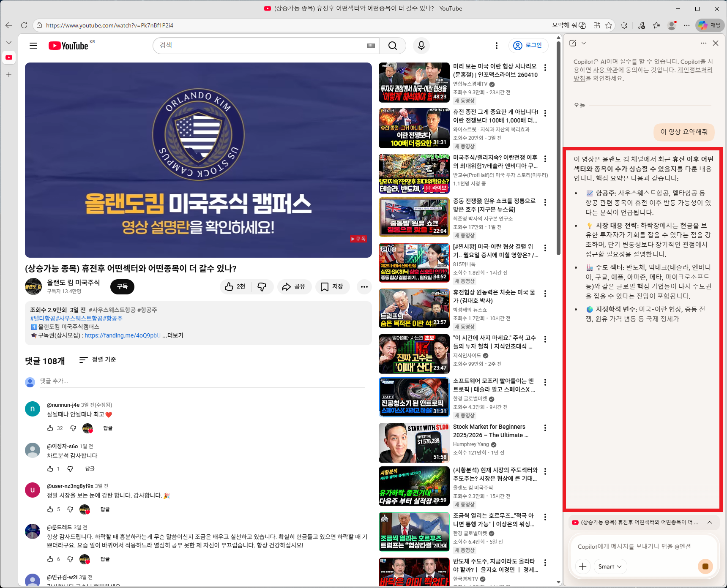Screen dimensions: 727x588
Task: Open browser profile avatar icon
Action: tap(672, 25)
